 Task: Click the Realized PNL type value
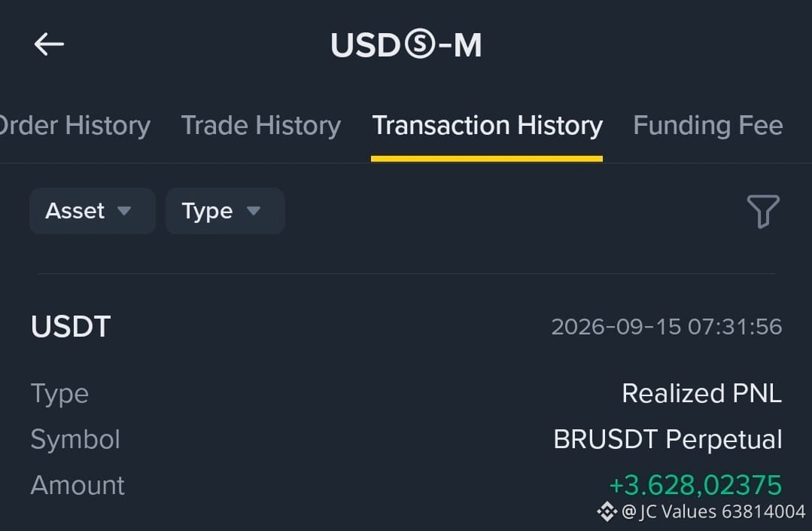[701, 394]
